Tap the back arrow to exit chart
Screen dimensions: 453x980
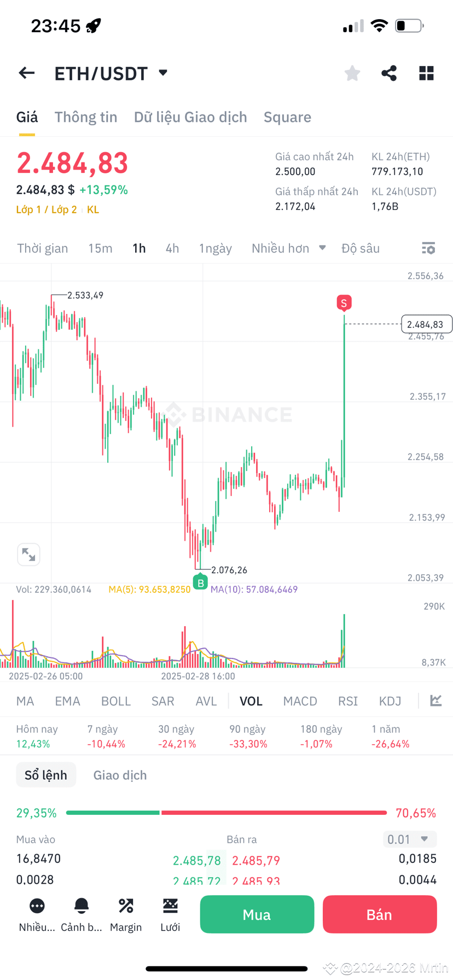tap(26, 73)
